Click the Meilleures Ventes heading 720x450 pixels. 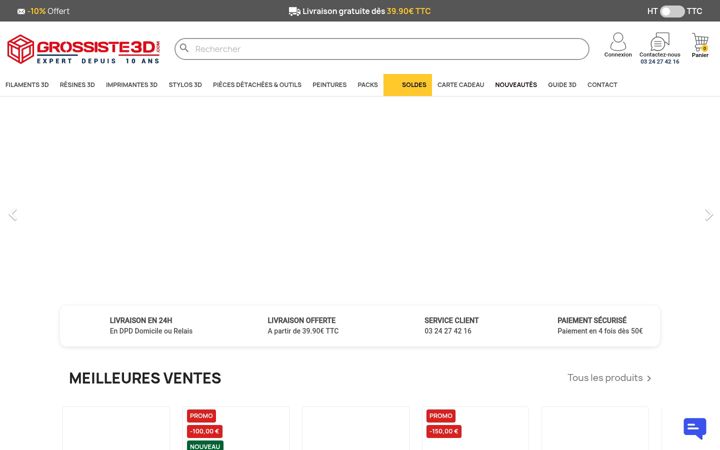pos(145,378)
